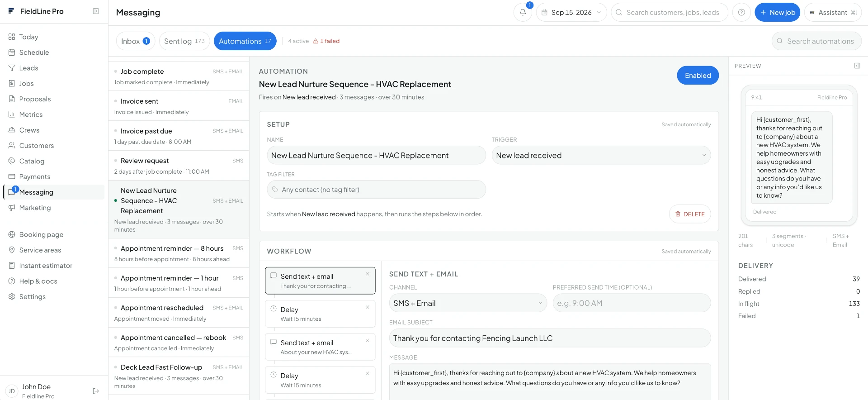Delete this automation
The width and height of the screenshot is (868, 400).
tap(690, 214)
